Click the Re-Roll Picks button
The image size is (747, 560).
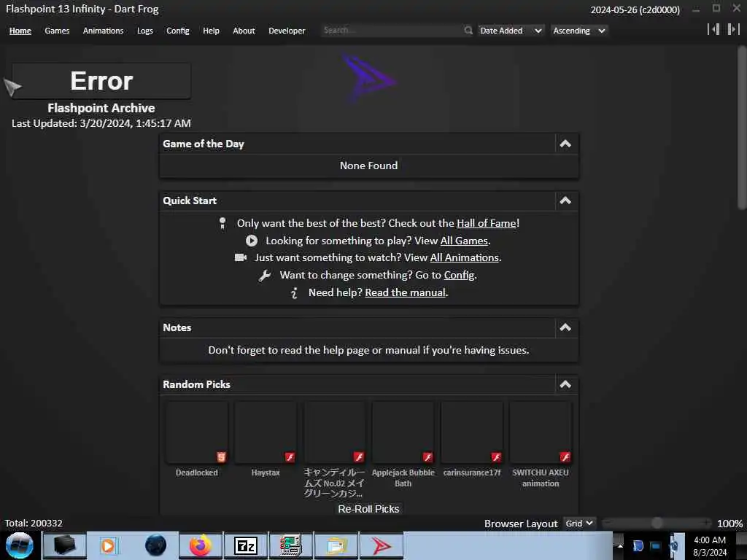coord(368,509)
